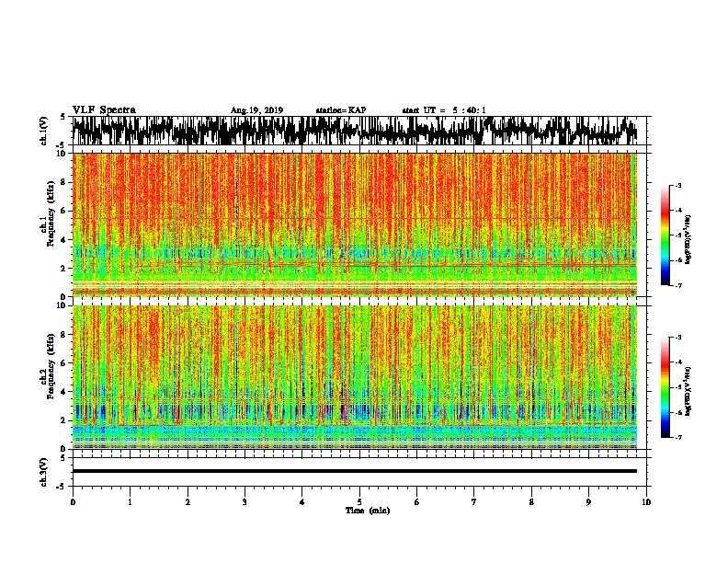Click the "ch.3(V)" axis label
Screen dimensions: 728x563
point(44,472)
